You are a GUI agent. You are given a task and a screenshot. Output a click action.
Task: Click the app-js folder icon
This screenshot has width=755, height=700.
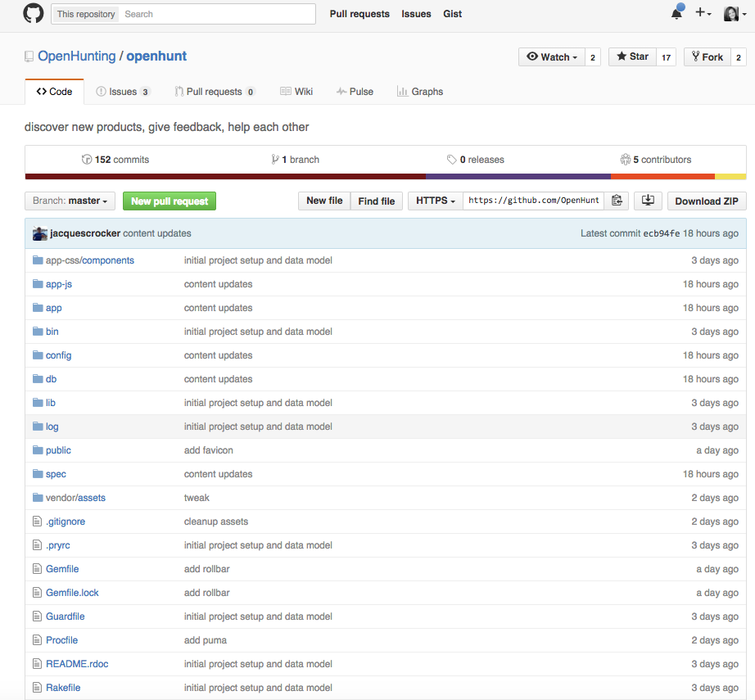(x=38, y=284)
